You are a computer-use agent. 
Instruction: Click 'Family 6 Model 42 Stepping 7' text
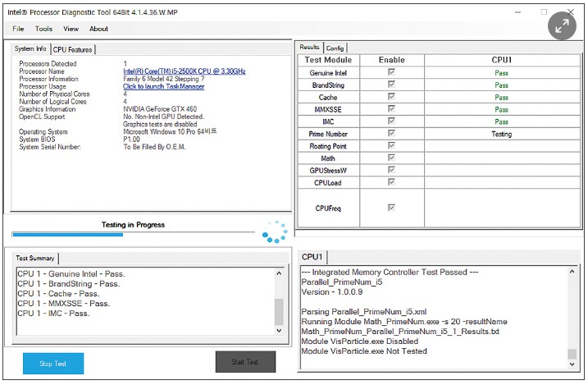click(x=164, y=79)
